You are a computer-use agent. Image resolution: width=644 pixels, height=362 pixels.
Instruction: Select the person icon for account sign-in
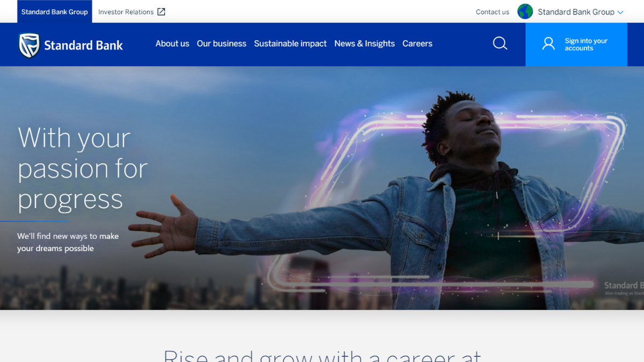click(548, 43)
